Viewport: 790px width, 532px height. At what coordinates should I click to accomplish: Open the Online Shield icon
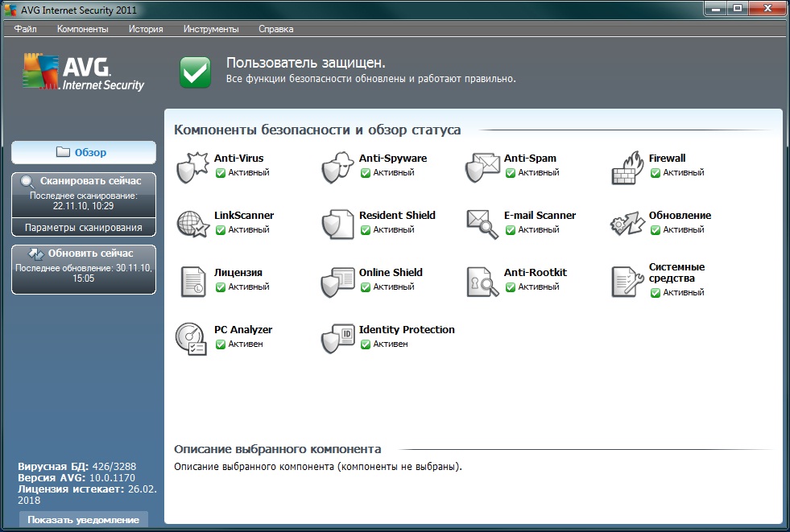click(337, 282)
